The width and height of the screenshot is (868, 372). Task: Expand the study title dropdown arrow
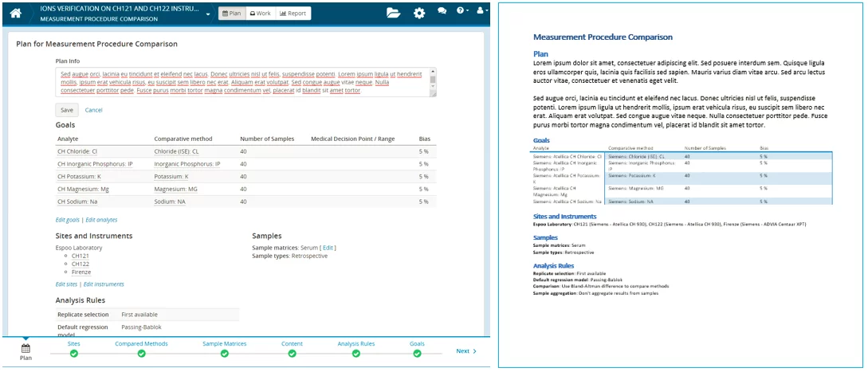click(x=208, y=14)
